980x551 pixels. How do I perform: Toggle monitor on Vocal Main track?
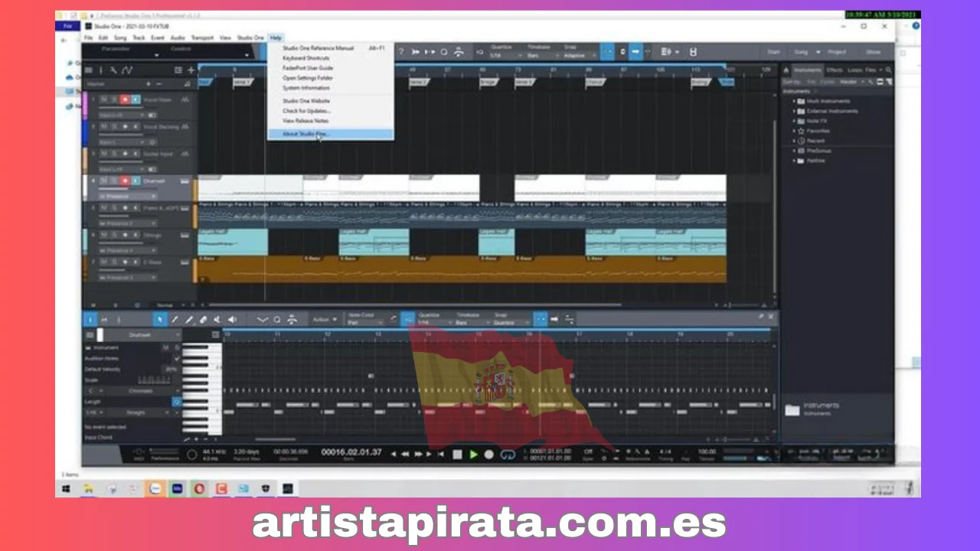coord(136,99)
